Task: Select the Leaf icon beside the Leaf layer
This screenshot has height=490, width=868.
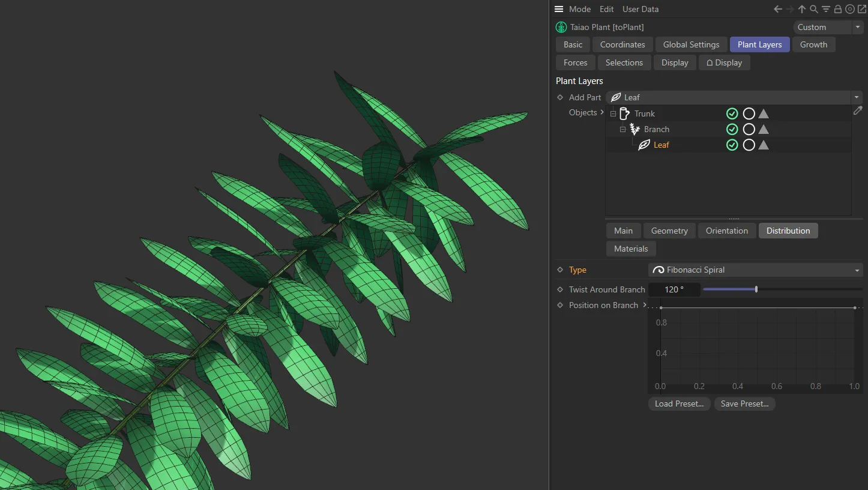Action: [x=644, y=145]
